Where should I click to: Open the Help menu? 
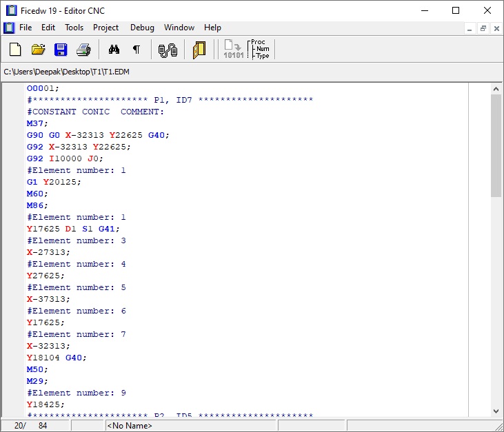[x=212, y=28]
